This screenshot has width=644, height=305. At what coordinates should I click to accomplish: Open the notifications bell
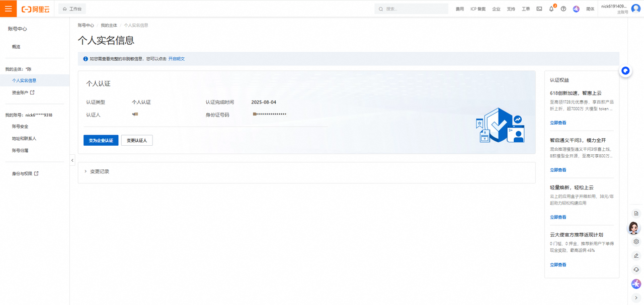point(551,9)
